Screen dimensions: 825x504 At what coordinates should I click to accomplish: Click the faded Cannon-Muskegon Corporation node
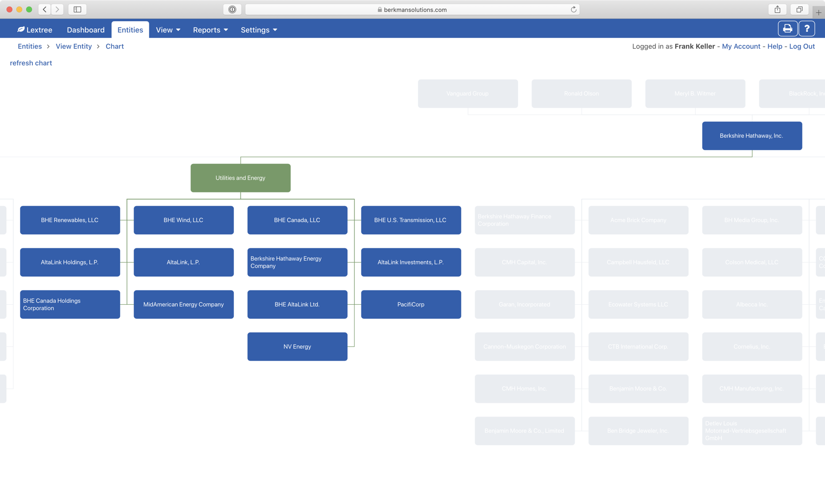click(x=524, y=347)
